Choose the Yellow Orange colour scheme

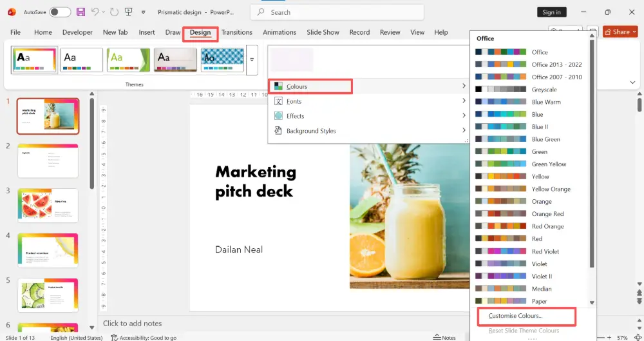(531, 190)
